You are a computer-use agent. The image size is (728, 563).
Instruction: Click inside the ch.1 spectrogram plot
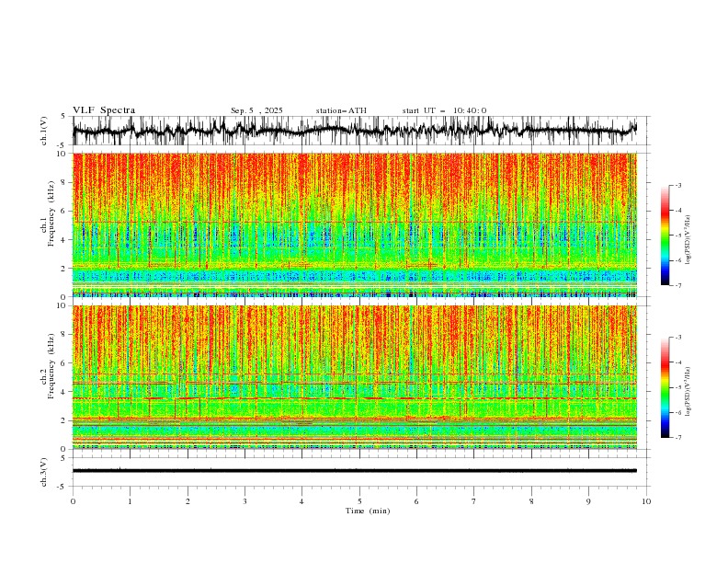click(355, 224)
